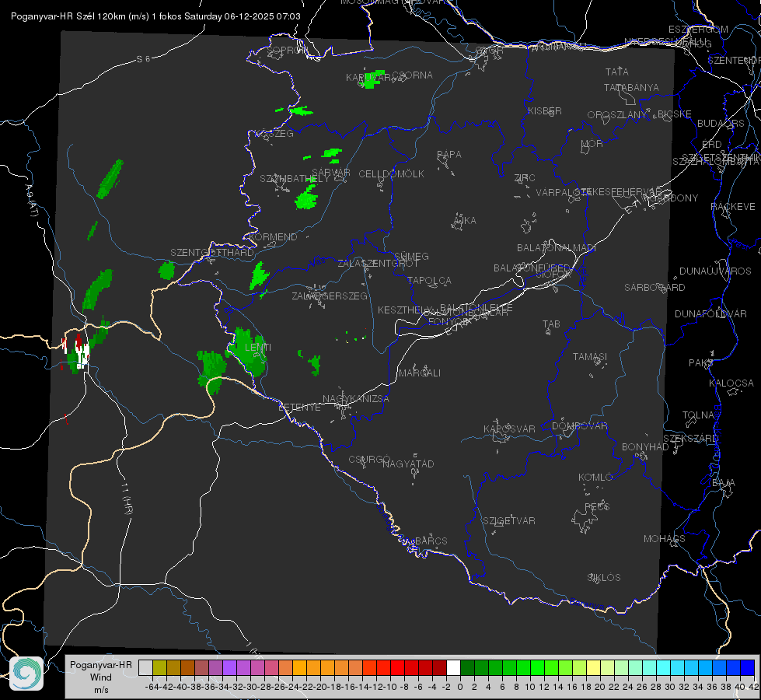
Task: Pick the bright green swatch between 10 and 12
Action: [x=537, y=667]
